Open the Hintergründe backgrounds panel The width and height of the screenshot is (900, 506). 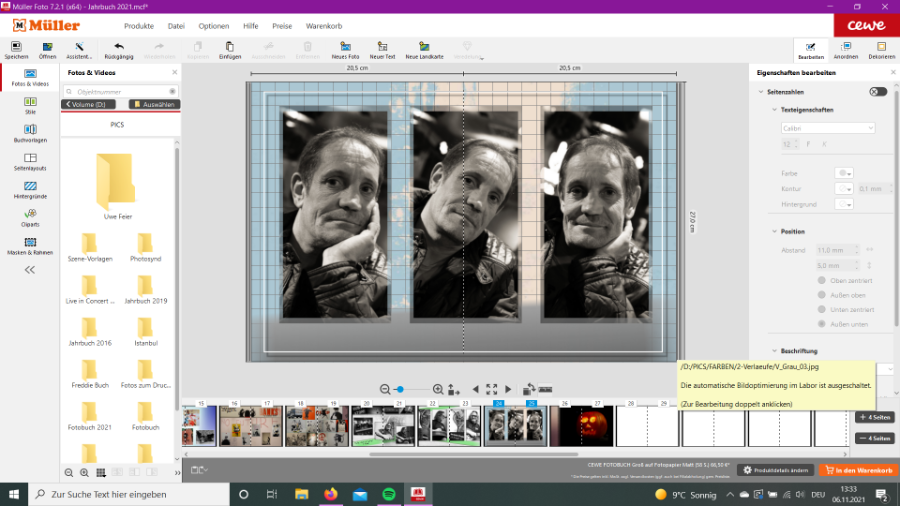coord(30,187)
